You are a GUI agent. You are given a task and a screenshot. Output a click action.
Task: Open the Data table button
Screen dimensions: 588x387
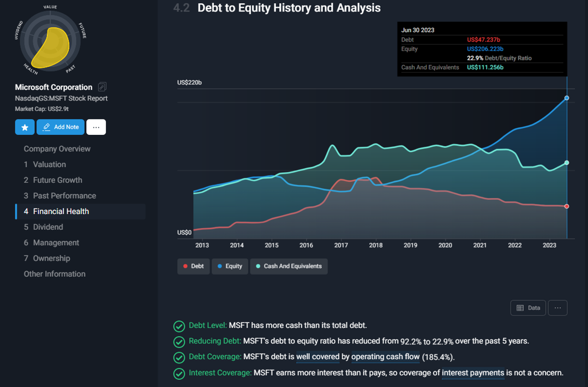pyautogui.click(x=528, y=308)
